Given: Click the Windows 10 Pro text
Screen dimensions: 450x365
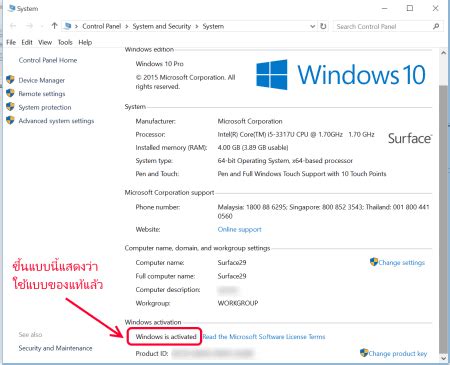Looking at the screenshot, I should 159,64.
